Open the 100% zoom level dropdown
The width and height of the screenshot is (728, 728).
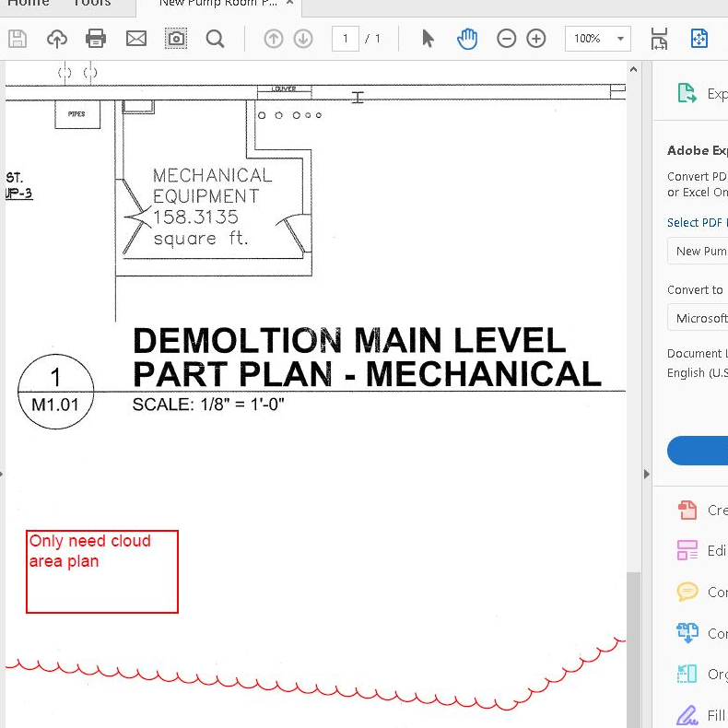click(621, 39)
